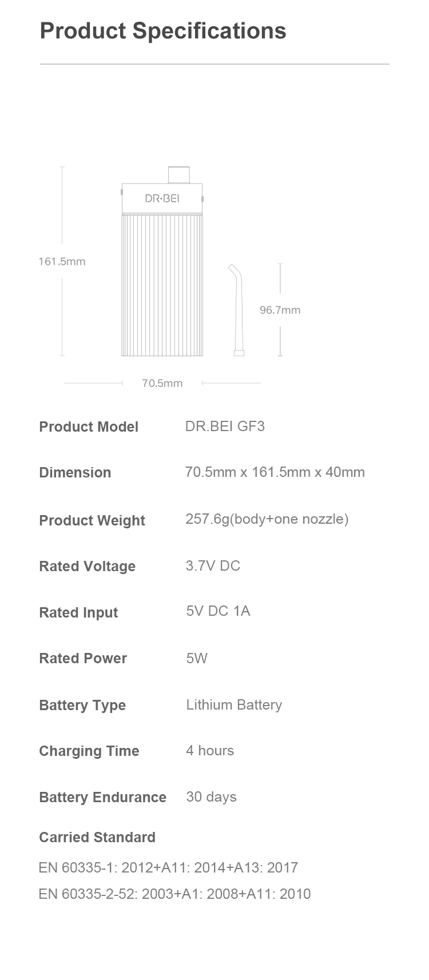Click the Product Model label
Viewport: 429px width, 980px height.
pyautogui.click(x=89, y=427)
